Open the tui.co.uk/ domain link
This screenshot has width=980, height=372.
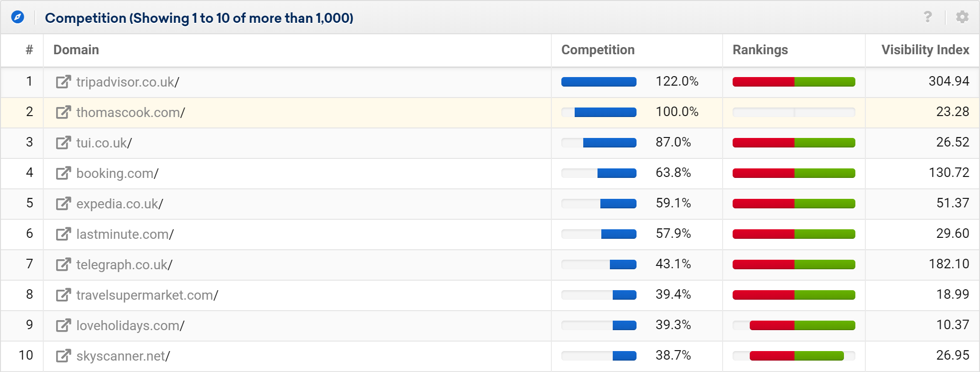104,143
